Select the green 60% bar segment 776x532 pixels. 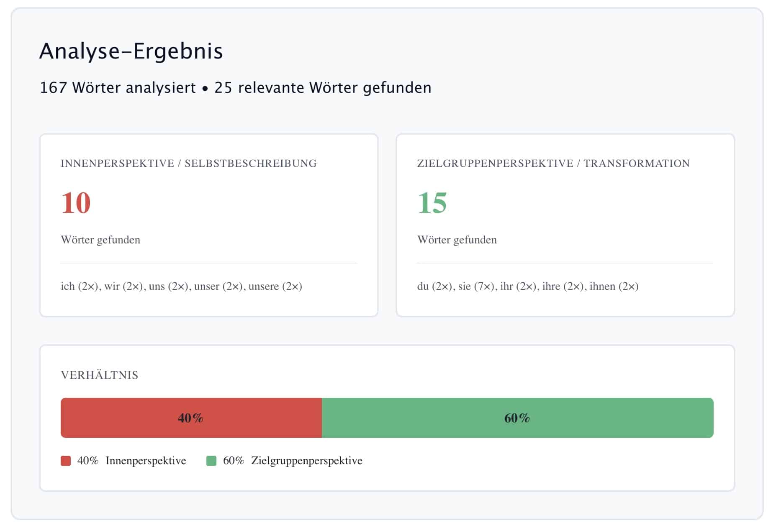click(x=517, y=417)
